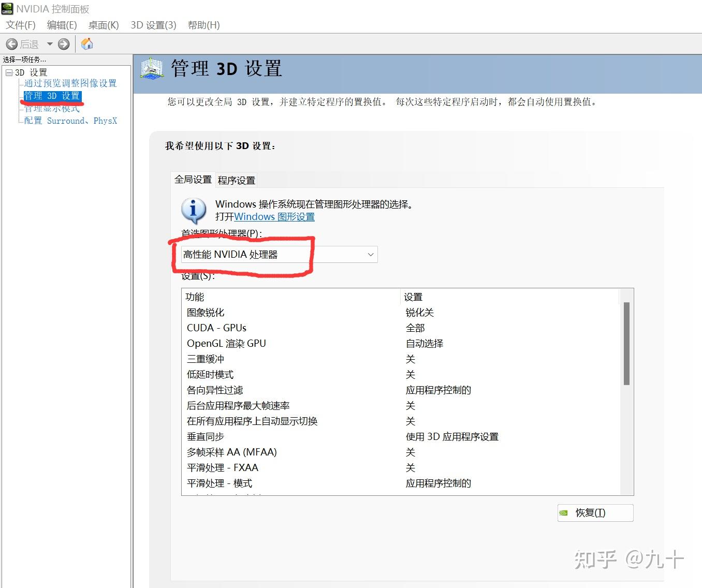This screenshot has height=588, width=702.
Task: Click the Forward arrow icon
Action: point(64,44)
